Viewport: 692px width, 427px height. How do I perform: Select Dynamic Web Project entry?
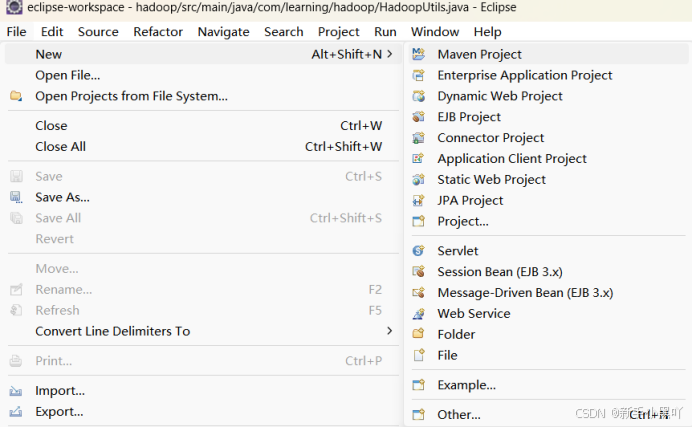click(x=548, y=96)
